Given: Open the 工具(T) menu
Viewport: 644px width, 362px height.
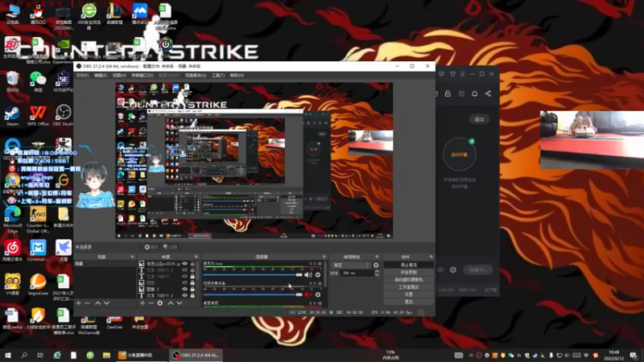Looking at the screenshot, I should (218, 76).
